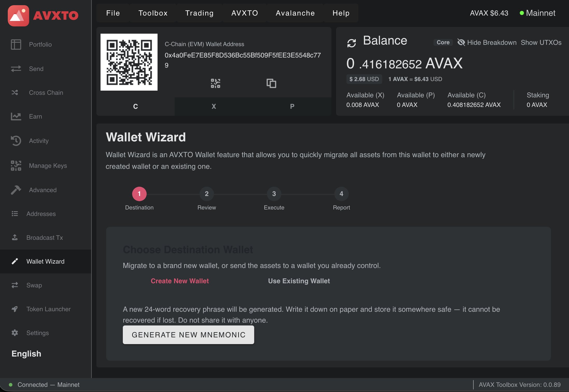This screenshot has width=569, height=392.
Task: Refresh the balance
Action: pos(352,43)
